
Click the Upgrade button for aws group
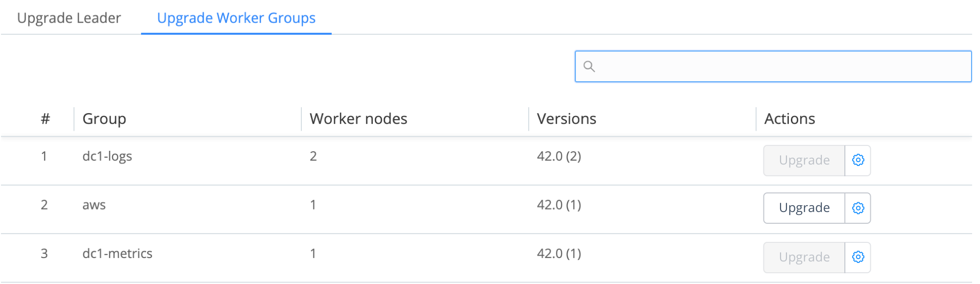click(x=803, y=208)
